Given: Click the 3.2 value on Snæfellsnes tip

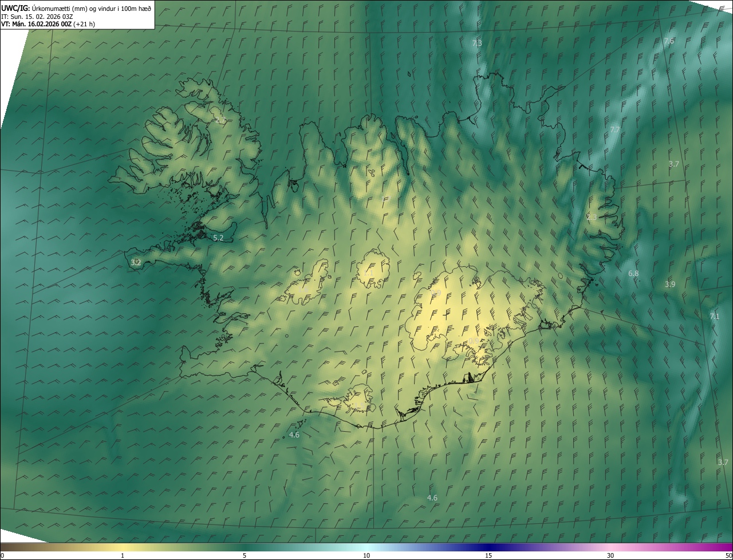Looking at the screenshot, I should click(x=136, y=263).
